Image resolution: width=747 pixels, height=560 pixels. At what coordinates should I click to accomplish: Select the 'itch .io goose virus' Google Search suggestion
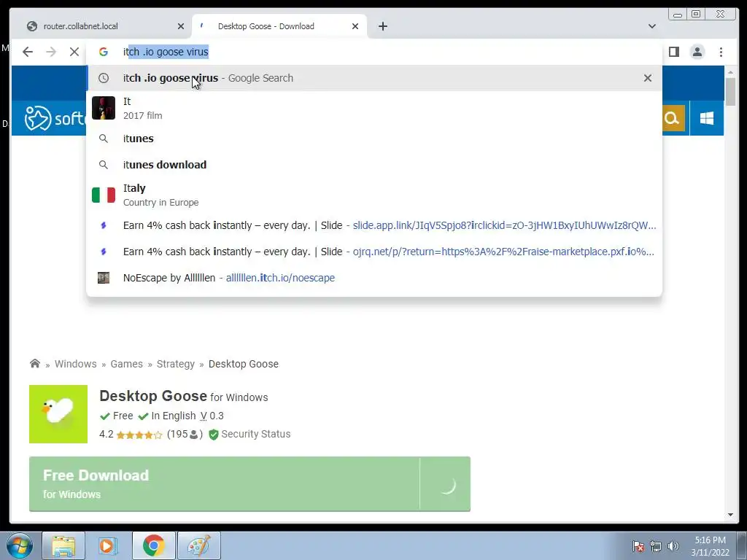[x=374, y=78]
